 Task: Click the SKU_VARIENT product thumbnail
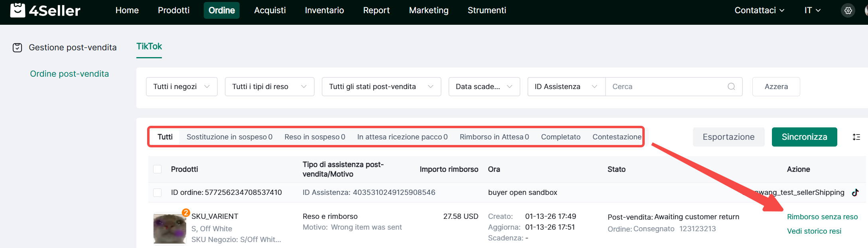point(169,228)
